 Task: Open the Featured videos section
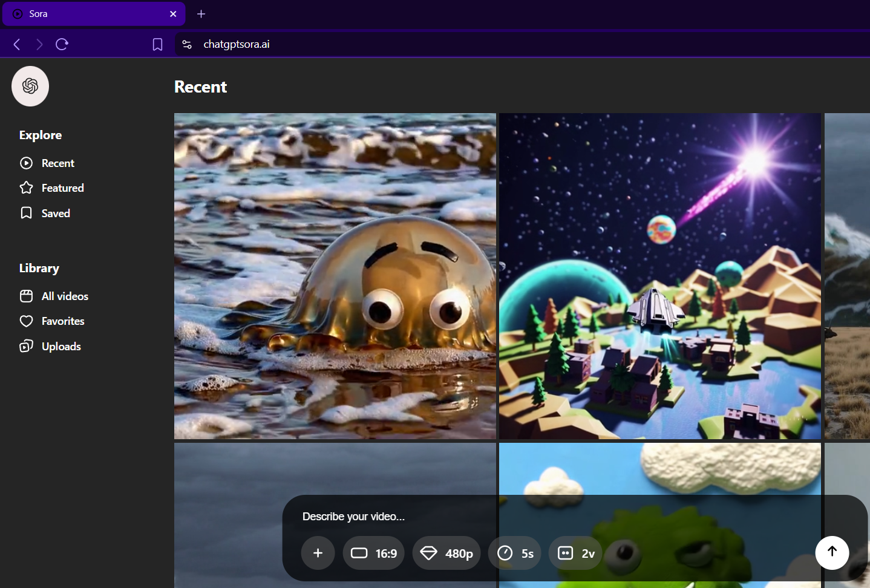(x=52, y=188)
